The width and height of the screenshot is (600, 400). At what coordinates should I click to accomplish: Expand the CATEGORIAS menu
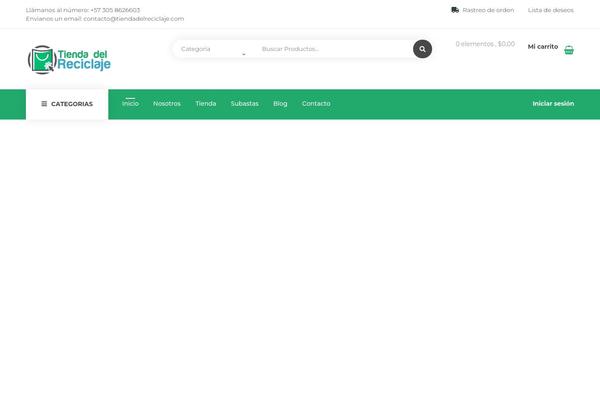[67, 104]
